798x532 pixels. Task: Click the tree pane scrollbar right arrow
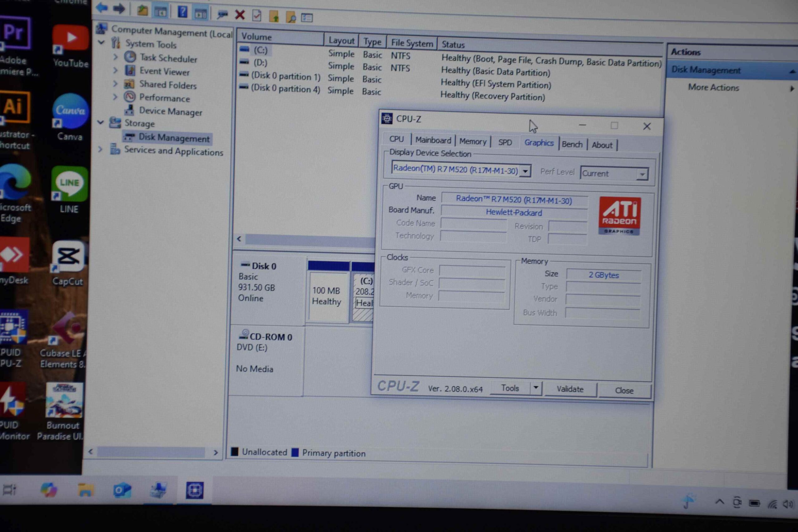click(215, 453)
